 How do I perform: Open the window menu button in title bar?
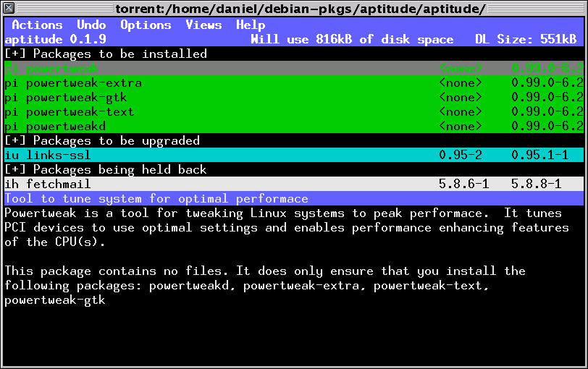pos(9,9)
